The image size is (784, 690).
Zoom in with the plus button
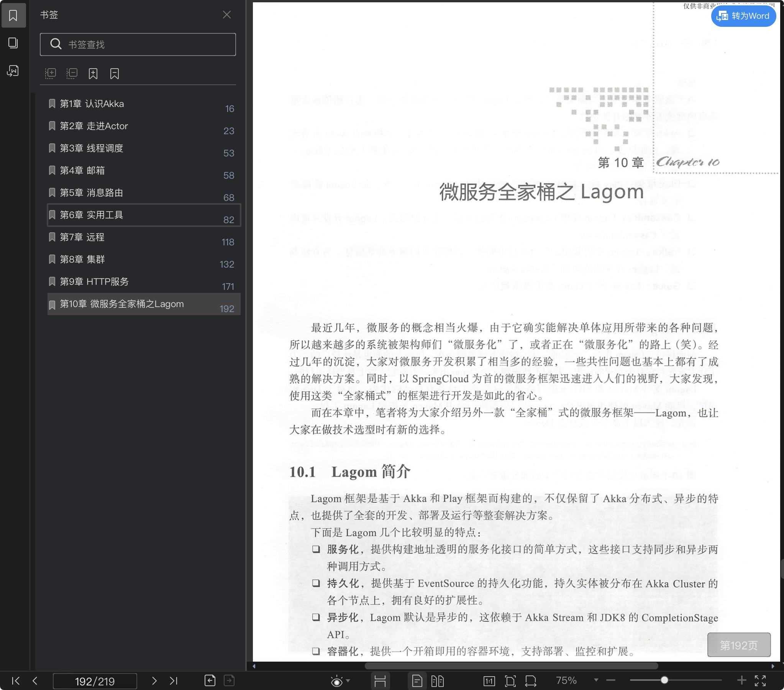click(x=741, y=680)
